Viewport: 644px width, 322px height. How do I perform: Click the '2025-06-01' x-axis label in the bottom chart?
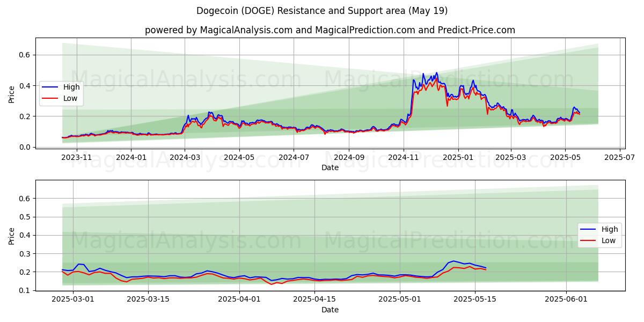(x=566, y=299)
